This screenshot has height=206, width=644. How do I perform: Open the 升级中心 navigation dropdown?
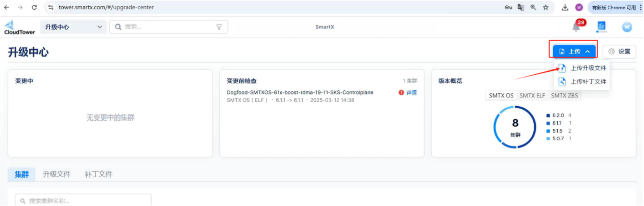[73, 27]
